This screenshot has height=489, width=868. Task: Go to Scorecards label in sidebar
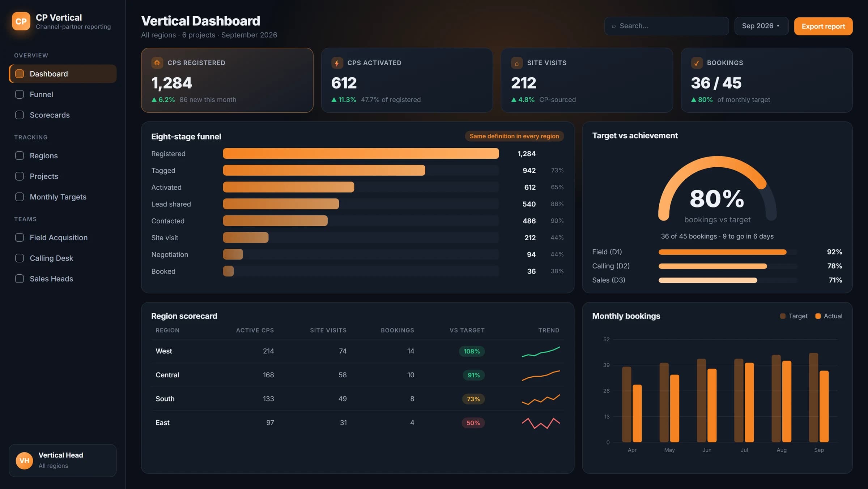coord(50,115)
